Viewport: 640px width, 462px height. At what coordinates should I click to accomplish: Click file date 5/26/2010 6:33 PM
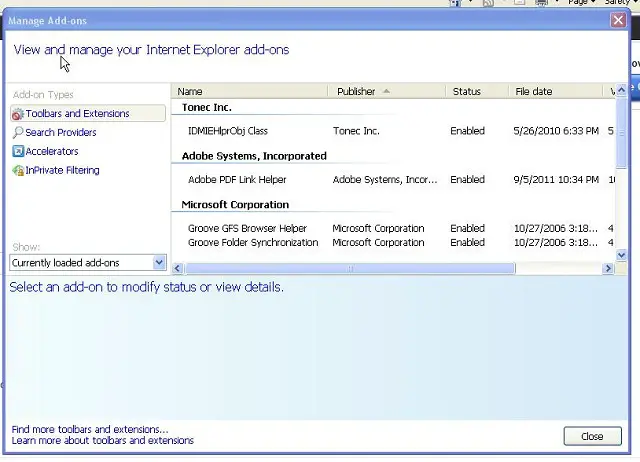click(556, 131)
